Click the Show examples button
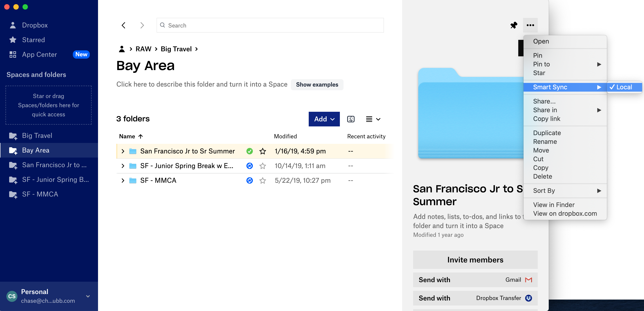This screenshot has height=311, width=644. pos(317,85)
